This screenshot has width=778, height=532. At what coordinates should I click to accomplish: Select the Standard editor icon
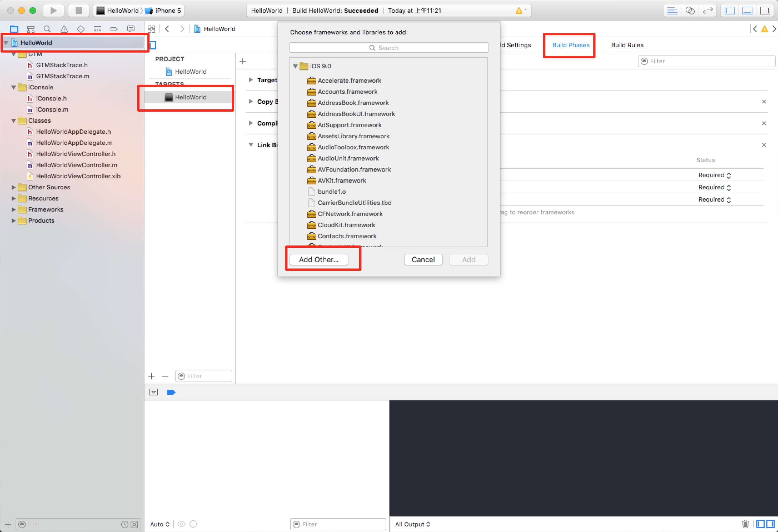(x=672, y=11)
